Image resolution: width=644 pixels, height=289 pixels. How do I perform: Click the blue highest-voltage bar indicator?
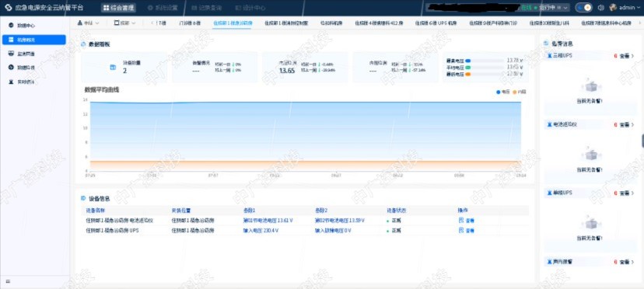tap(467, 61)
